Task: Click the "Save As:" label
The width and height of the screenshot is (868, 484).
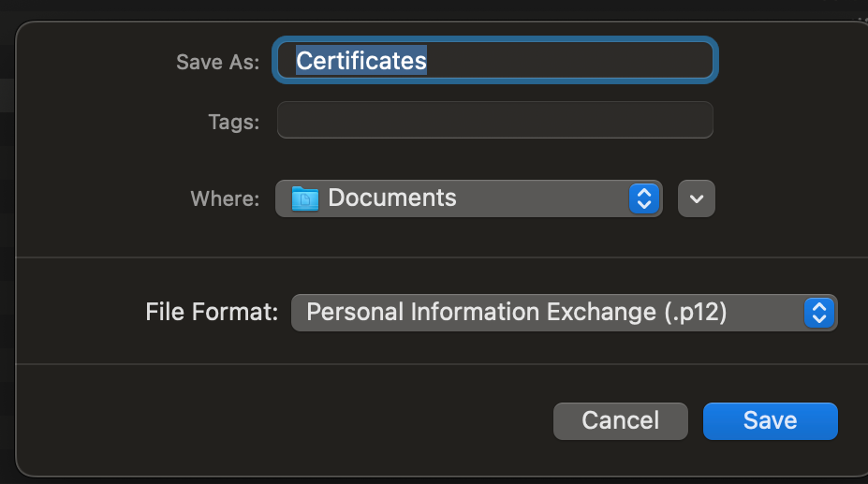Action: pyautogui.click(x=217, y=62)
